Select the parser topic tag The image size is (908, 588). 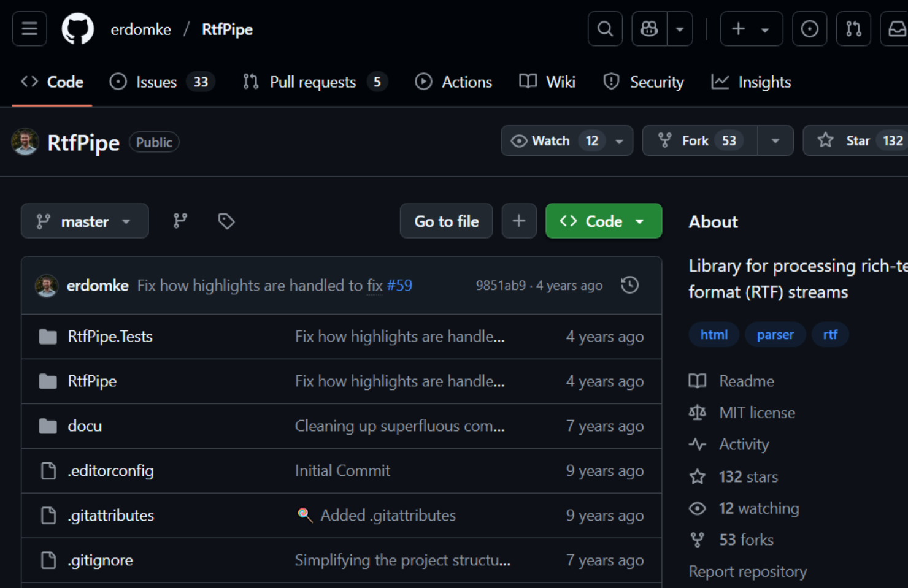point(775,334)
